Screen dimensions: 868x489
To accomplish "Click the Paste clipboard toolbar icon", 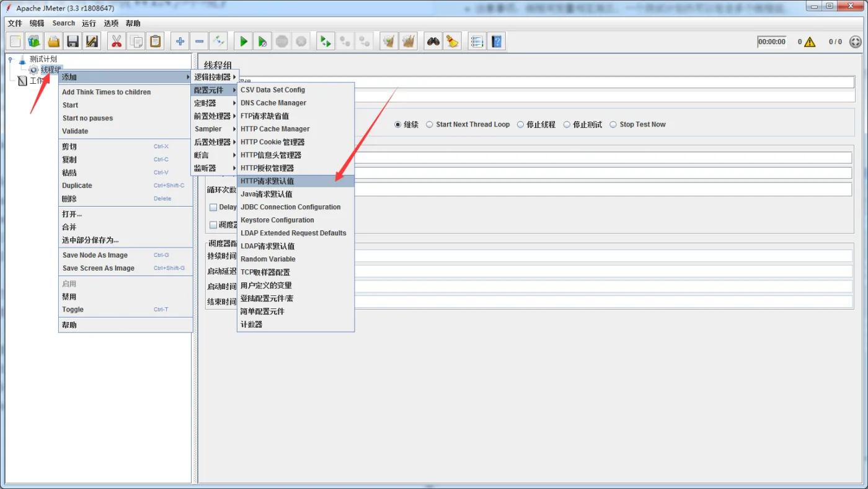I will click(x=155, y=42).
